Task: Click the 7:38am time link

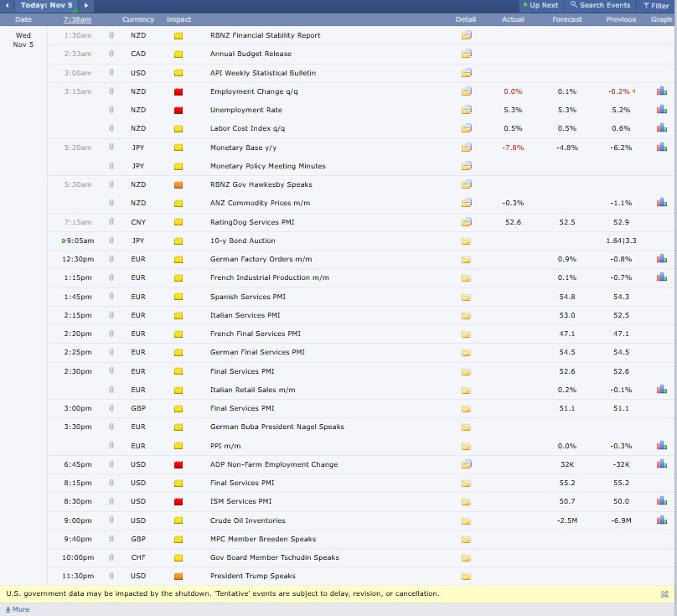Action: (77, 19)
